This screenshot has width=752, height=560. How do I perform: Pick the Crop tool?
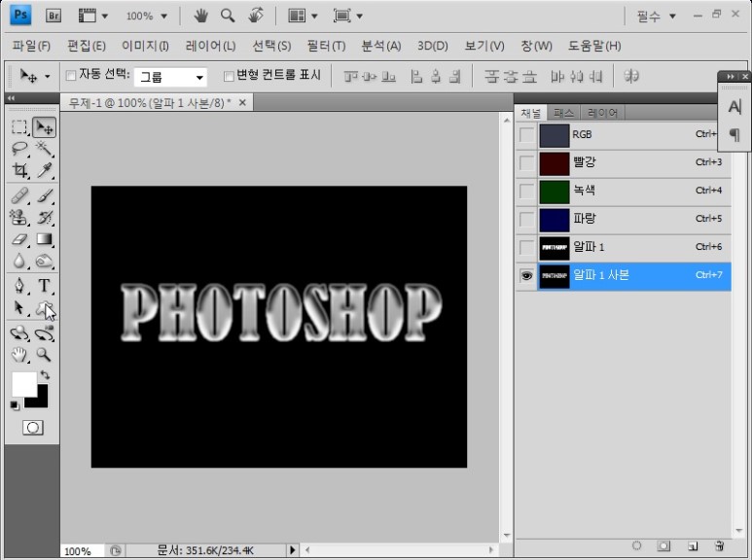(18, 171)
